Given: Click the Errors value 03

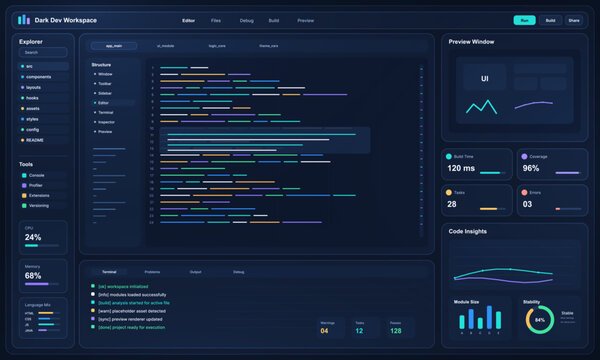Looking at the screenshot, I should 527,204.
